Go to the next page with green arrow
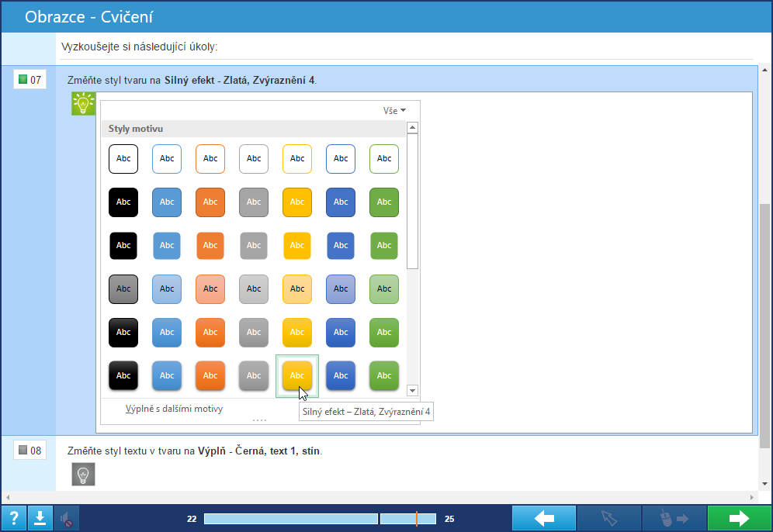Screen dimensions: 773x532 tap(739, 518)
